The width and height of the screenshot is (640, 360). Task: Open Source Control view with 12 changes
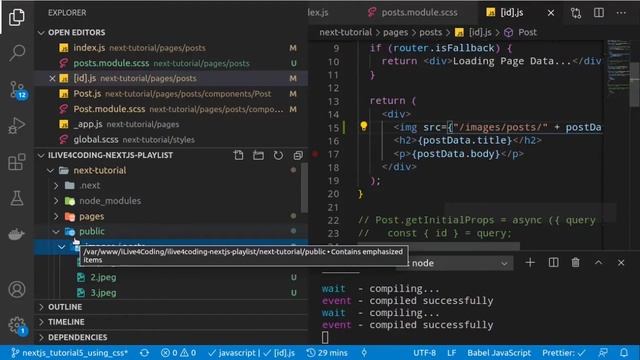click(x=18, y=90)
